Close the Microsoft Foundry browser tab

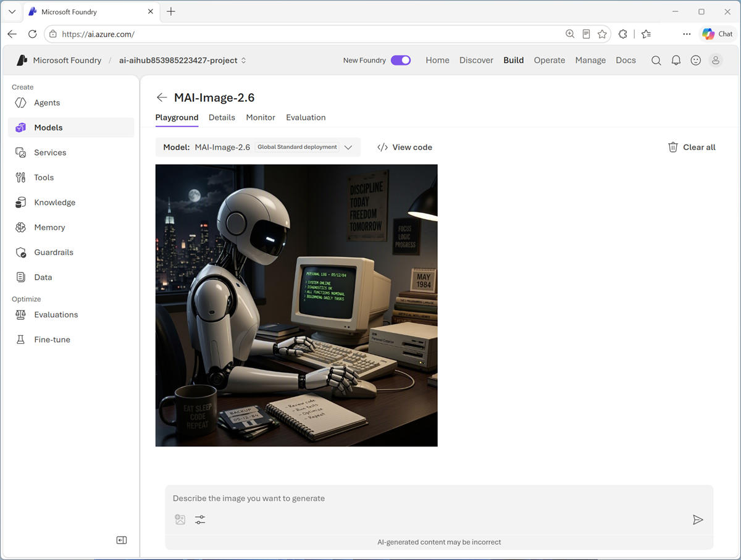click(150, 12)
